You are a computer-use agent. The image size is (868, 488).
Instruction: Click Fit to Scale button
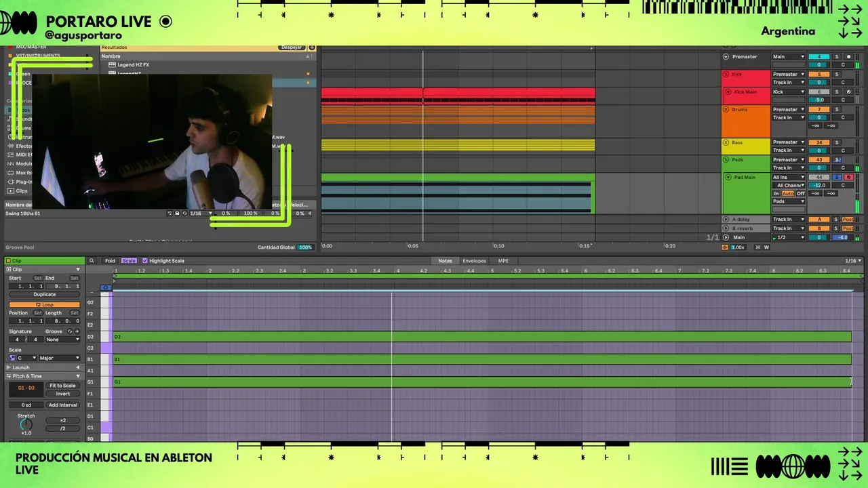[62, 386]
